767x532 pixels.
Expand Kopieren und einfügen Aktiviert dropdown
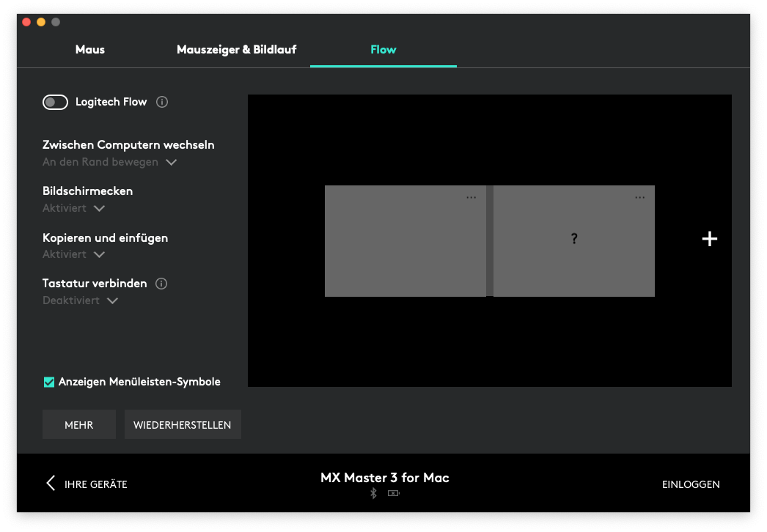pos(74,254)
